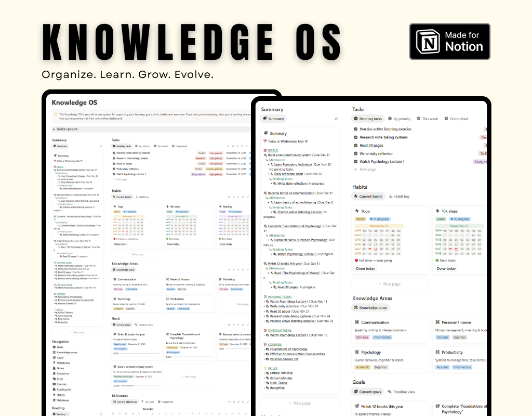Open Marketing card in left tablet
This screenshot has width=532, height=416.
point(234,284)
